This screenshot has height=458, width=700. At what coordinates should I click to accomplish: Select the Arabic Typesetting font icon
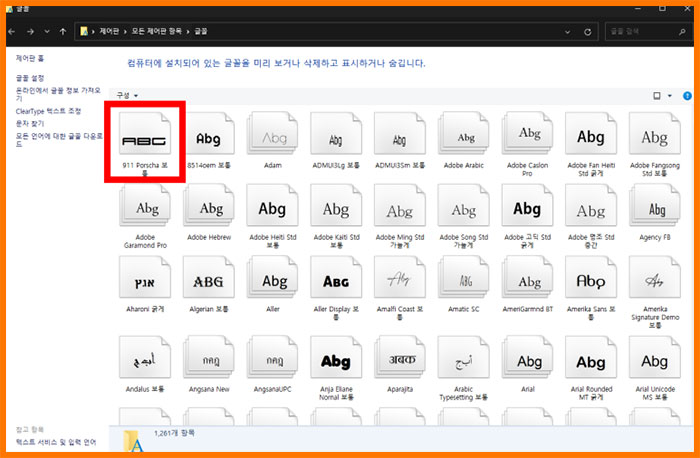click(463, 358)
